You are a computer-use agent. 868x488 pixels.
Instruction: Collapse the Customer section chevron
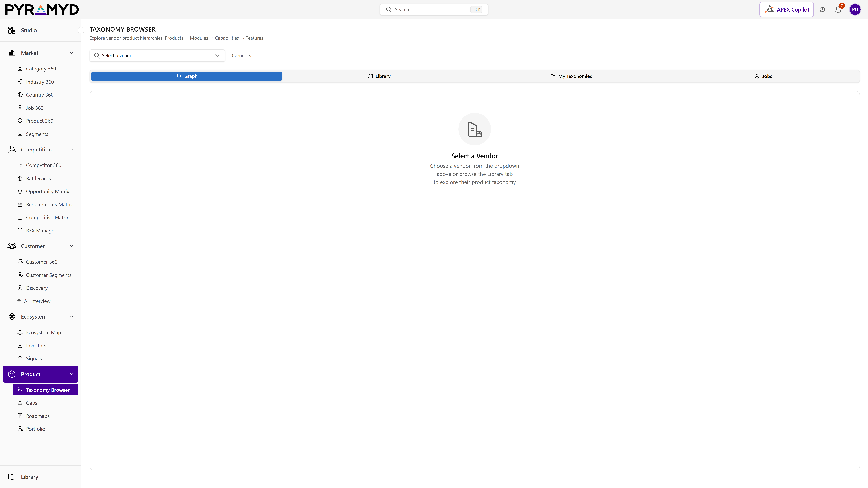coord(71,246)
